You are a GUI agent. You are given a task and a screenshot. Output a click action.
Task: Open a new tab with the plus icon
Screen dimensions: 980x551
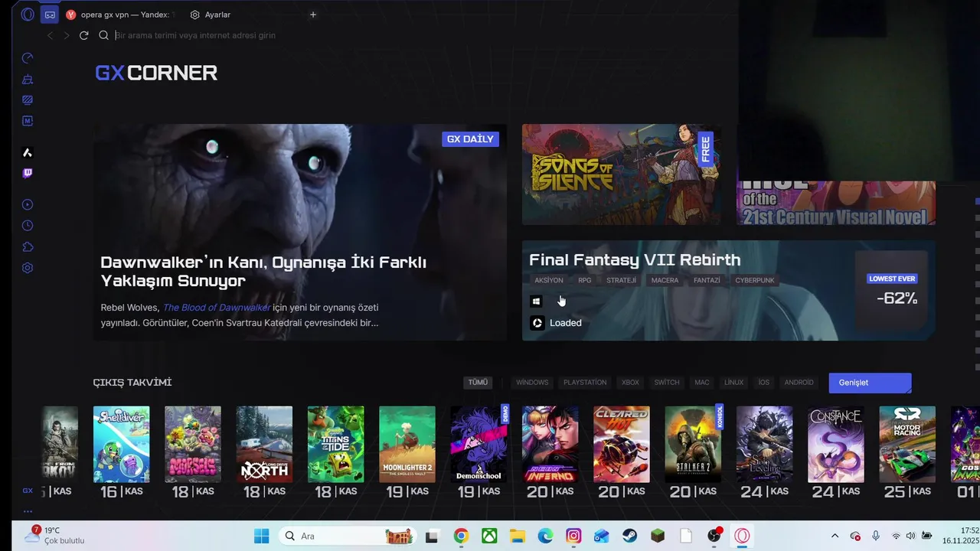(312, 15)
